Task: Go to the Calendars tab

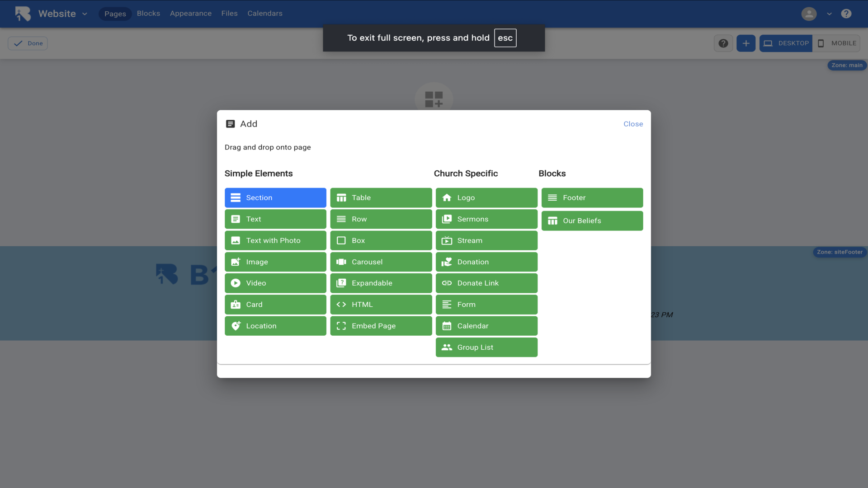Action: coord(264,14)
